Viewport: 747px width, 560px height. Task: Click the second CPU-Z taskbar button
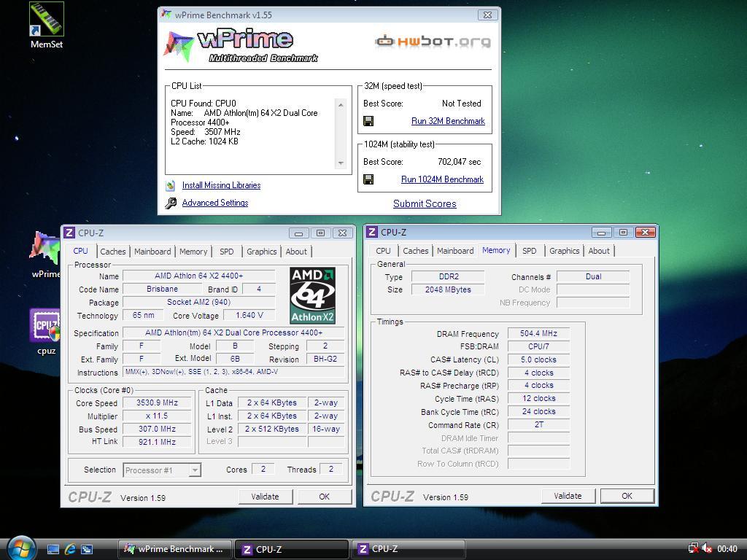point(407,549)
